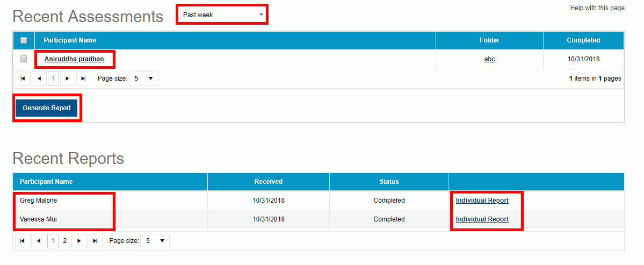Select page 1 in Recent Reports pager
Viewport: 644px width, 265px height.
pyautogui.click(x=53, y=241)
